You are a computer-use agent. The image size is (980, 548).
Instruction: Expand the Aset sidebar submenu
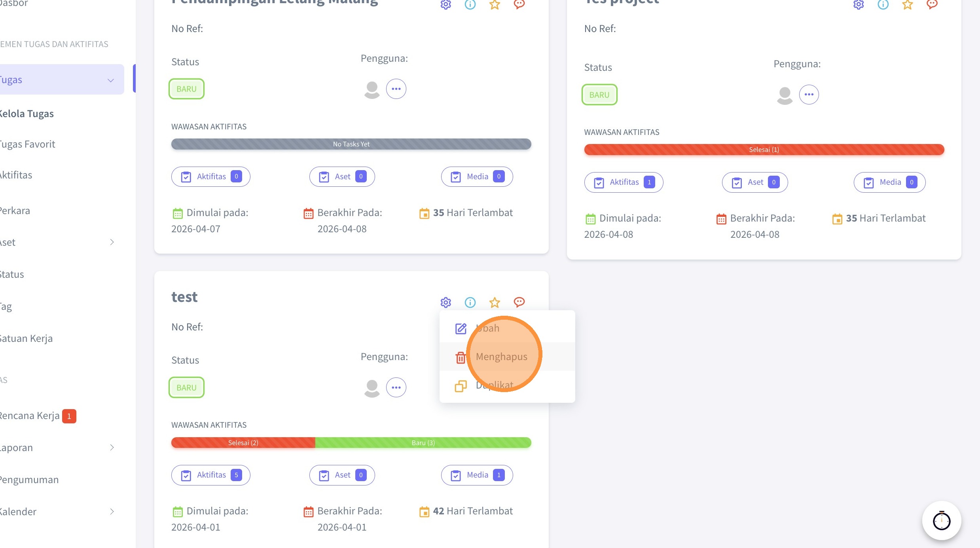tap(112, 242)
